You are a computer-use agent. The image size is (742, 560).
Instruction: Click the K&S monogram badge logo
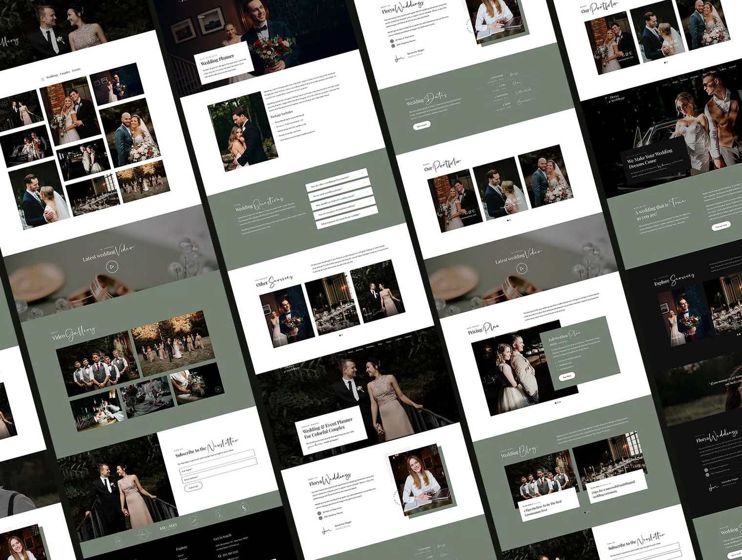[x=245, y=507]
